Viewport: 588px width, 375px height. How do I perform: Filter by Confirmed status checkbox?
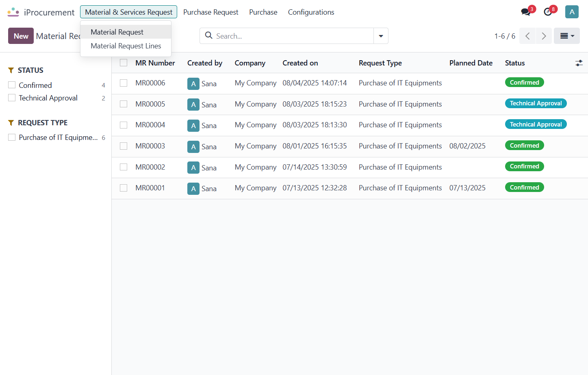click(x=12, y=85)
